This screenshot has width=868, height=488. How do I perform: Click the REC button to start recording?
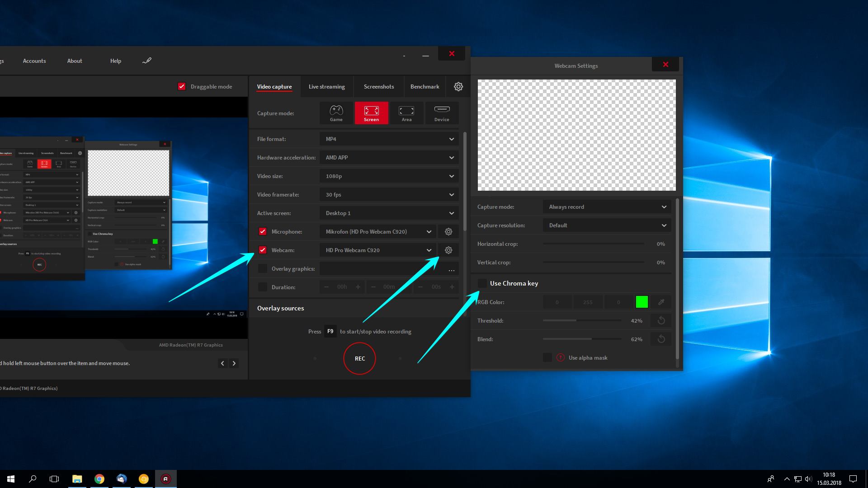click(x=359, y=358)
